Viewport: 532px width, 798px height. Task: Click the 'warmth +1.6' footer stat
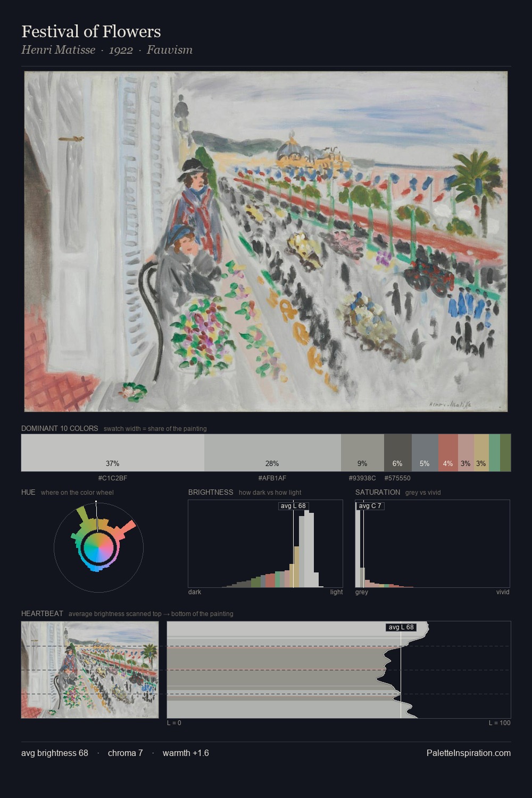(x=186, y=753)
